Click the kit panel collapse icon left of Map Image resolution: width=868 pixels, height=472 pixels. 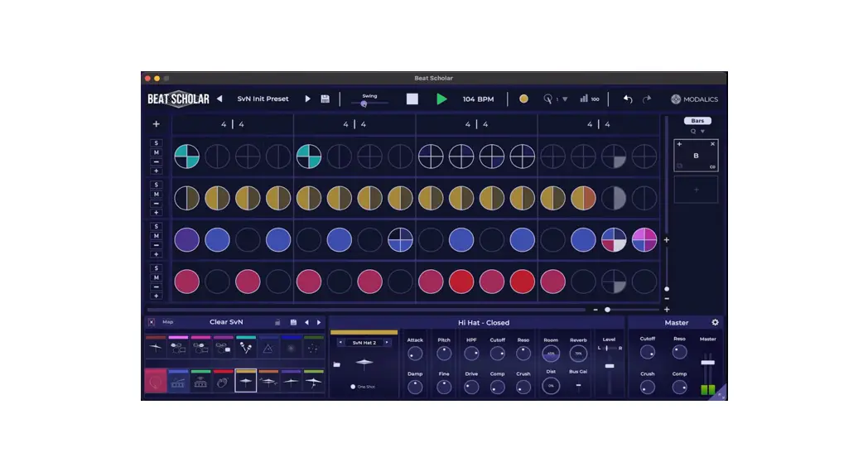[152, 322]
